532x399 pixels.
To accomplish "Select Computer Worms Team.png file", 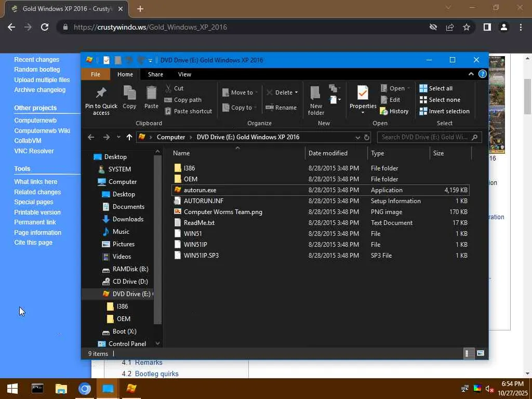I will (x=223, y=212).
